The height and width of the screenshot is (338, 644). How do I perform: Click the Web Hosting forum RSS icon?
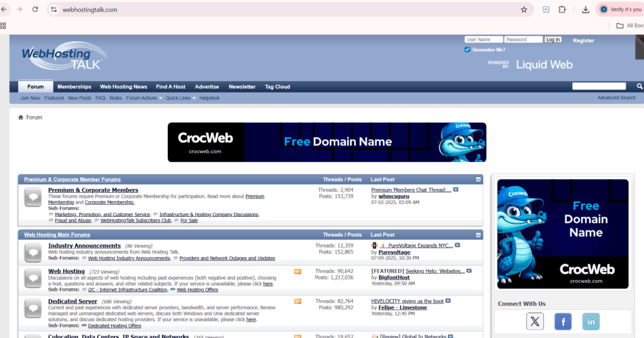[x=297, y=271]
